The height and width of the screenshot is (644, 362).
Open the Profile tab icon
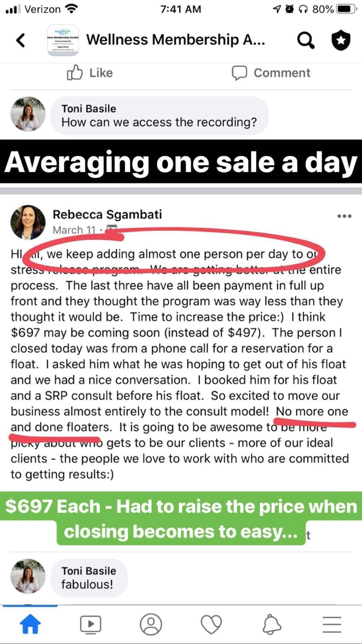[151, 624]
